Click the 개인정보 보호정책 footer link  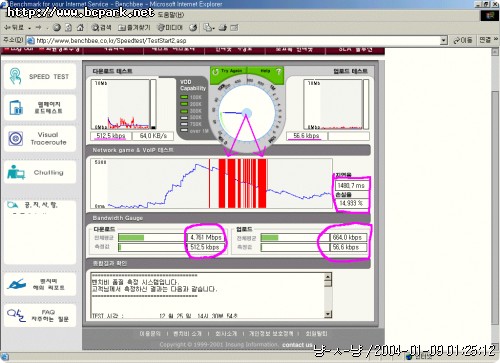tap(271, 333)
